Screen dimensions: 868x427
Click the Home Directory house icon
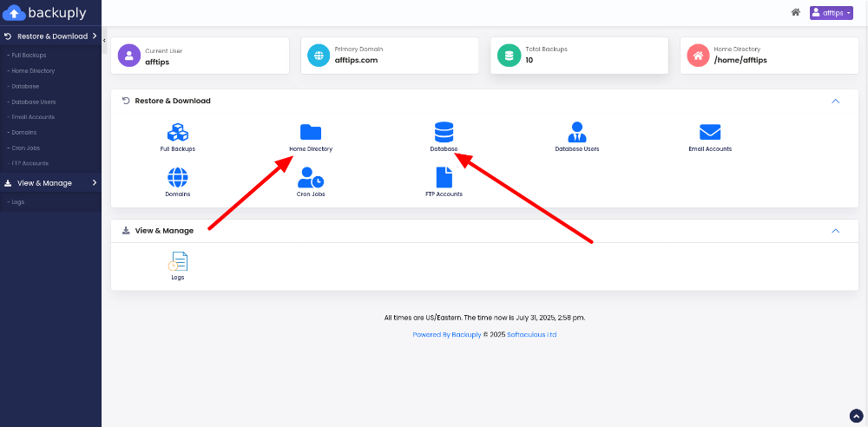click(x=698, y=56)
